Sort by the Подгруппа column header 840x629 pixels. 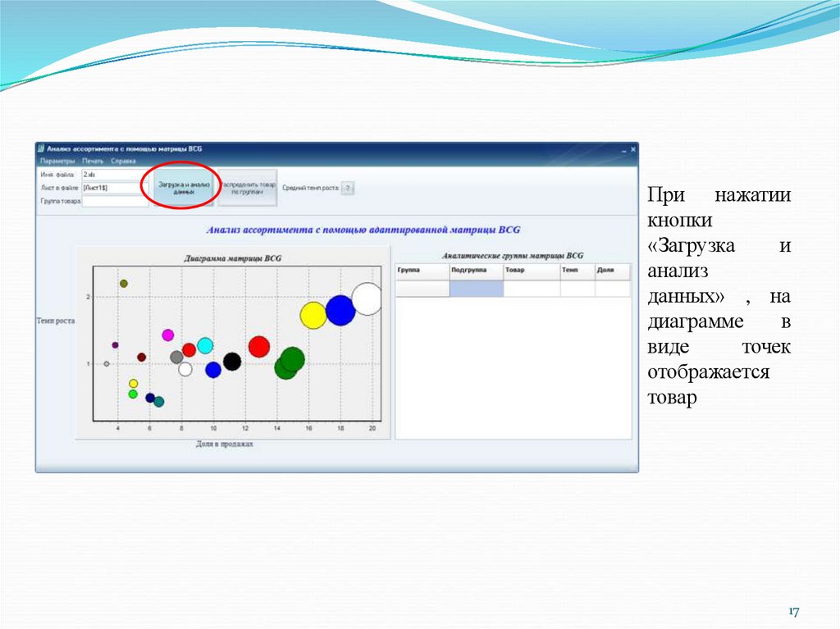pyautogui.click(x=477, y=271)
